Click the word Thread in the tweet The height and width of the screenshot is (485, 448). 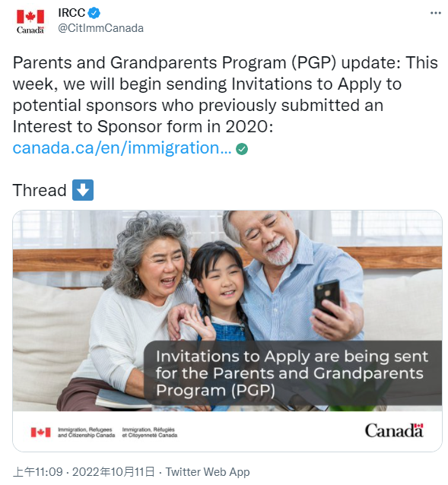[x=40, y=190]
